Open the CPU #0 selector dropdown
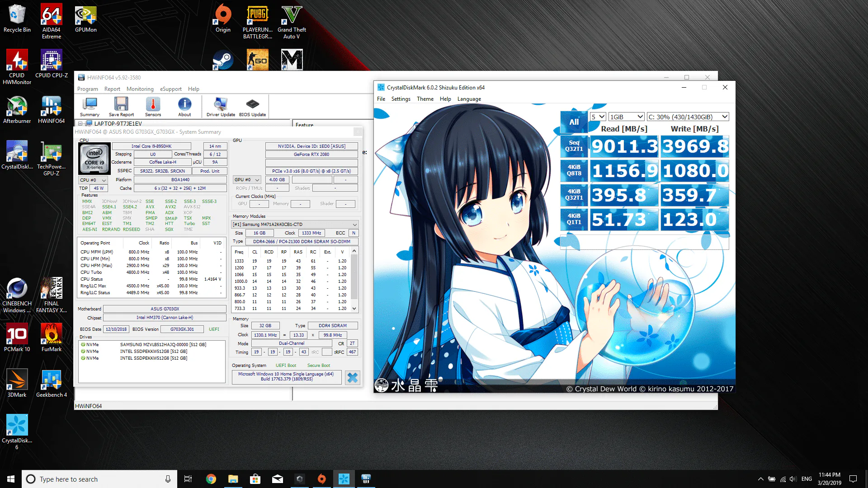This screenshot has height=488, width=868. click(94, 180)
